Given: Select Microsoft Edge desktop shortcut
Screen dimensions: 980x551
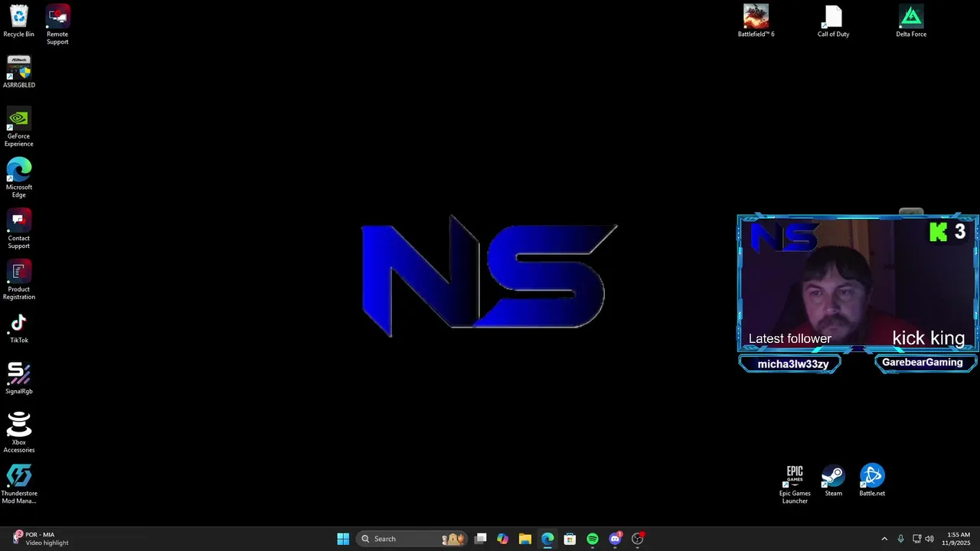Looking at the screenshot, I should pos(18,178).
